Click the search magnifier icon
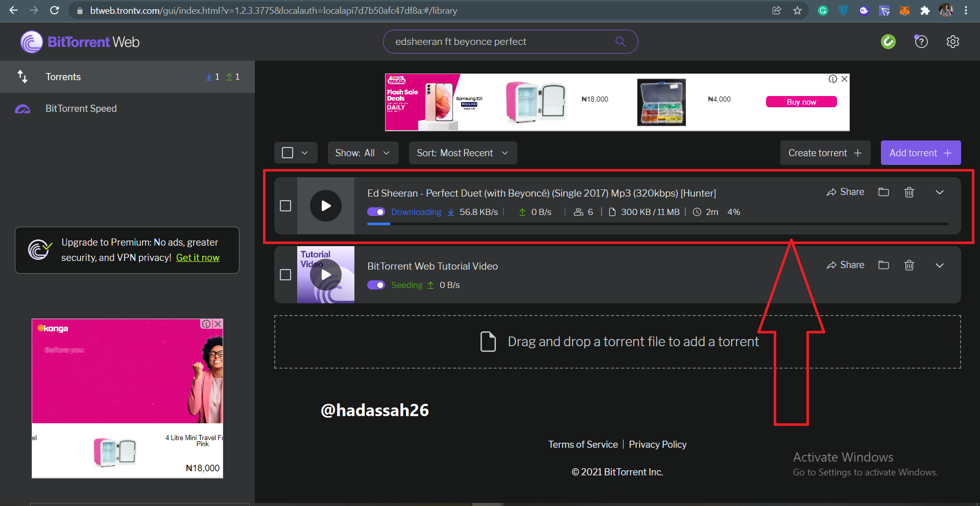This screenshot has height=506, width=980. point(620,41)
